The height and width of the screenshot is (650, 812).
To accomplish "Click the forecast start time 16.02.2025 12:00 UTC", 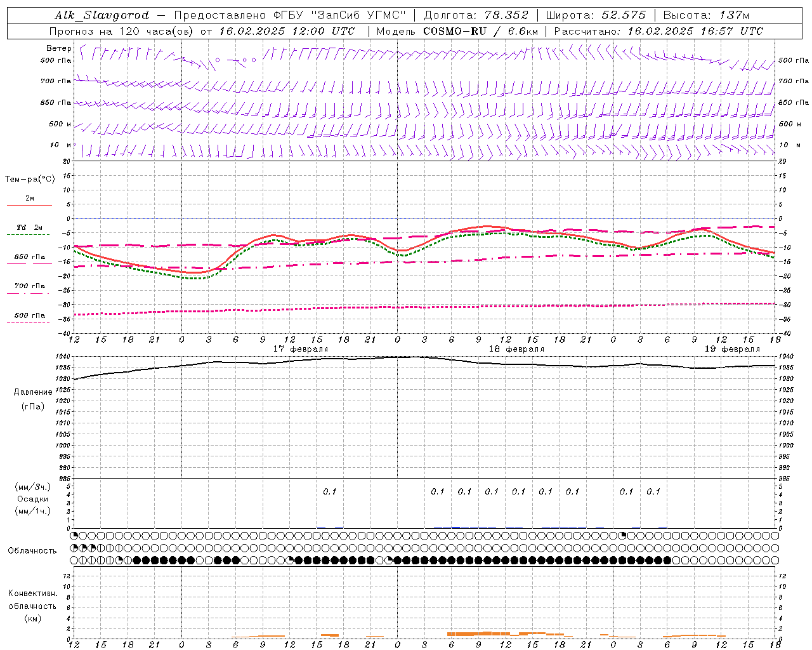I will tap(287, 30).
